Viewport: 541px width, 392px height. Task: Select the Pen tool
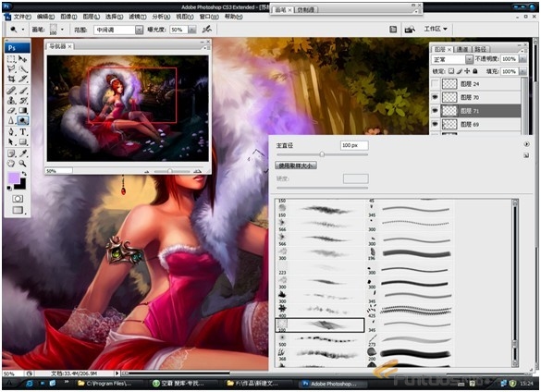[11, 132]
